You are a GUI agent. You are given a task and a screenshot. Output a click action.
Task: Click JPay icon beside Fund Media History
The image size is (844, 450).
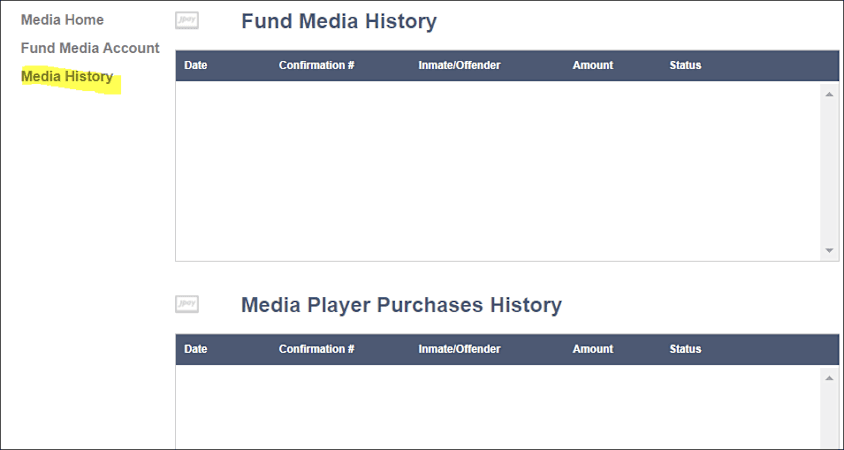click(187, 20)
